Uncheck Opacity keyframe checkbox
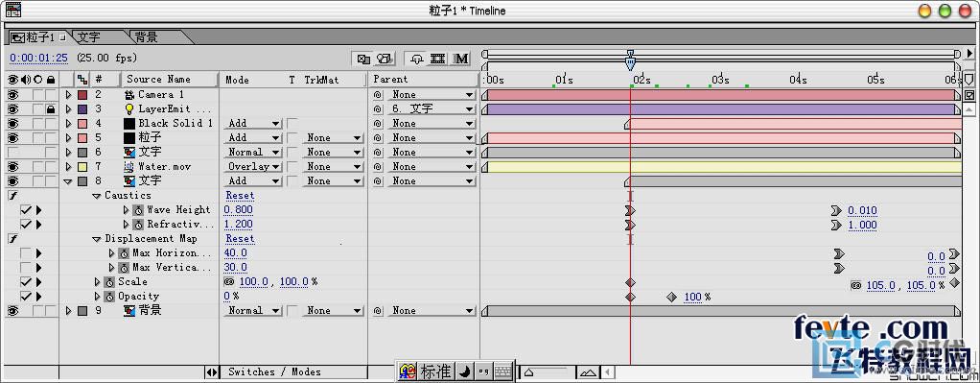 coord(26,297)
